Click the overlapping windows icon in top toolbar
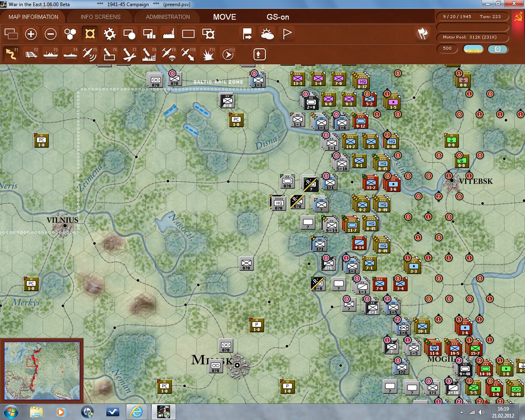 click(x=11, y=34)
